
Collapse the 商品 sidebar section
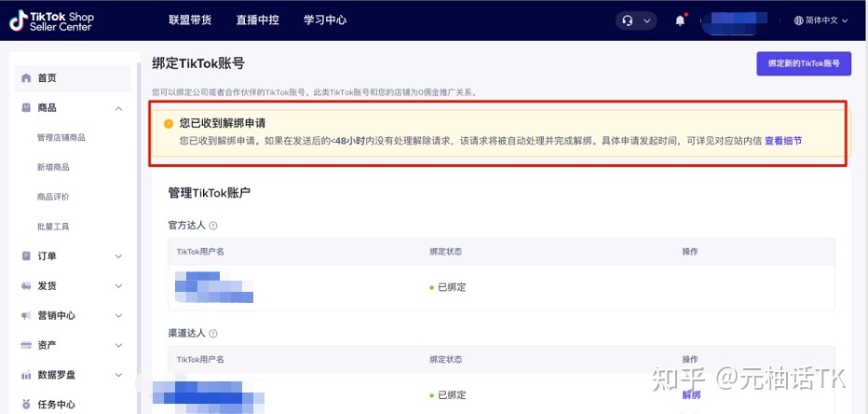(x=118, y=108)
